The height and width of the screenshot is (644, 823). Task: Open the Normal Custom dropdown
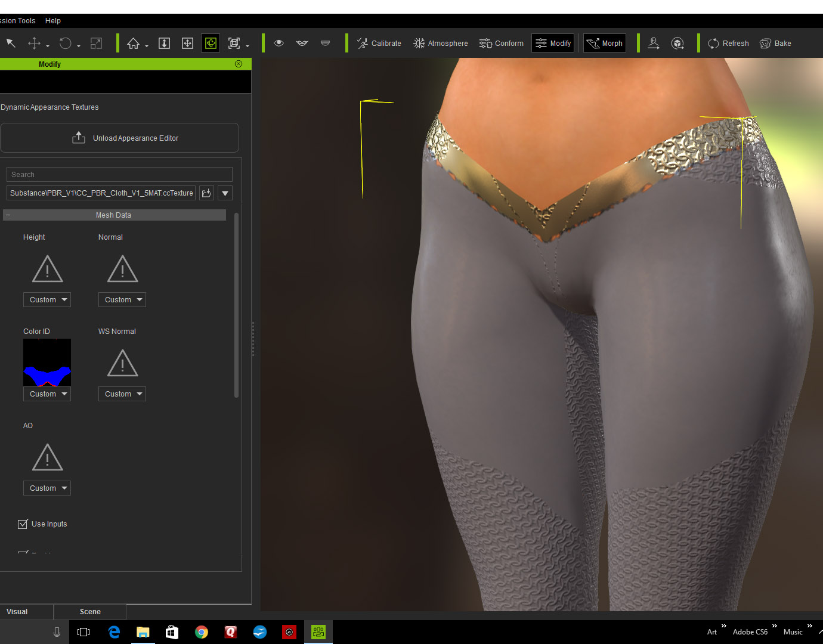pyautogui.click(x=122, y=300)
